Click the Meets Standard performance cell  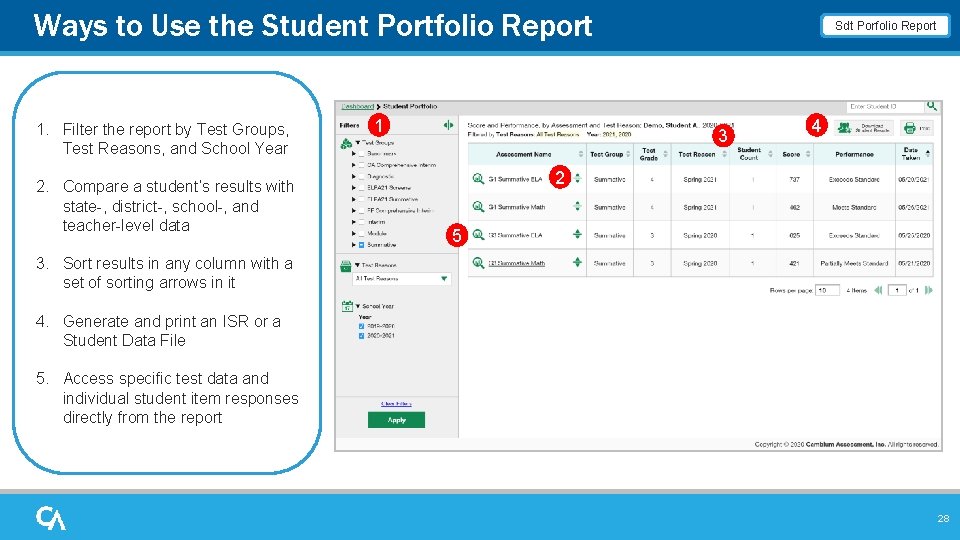(x=854, y=208)
